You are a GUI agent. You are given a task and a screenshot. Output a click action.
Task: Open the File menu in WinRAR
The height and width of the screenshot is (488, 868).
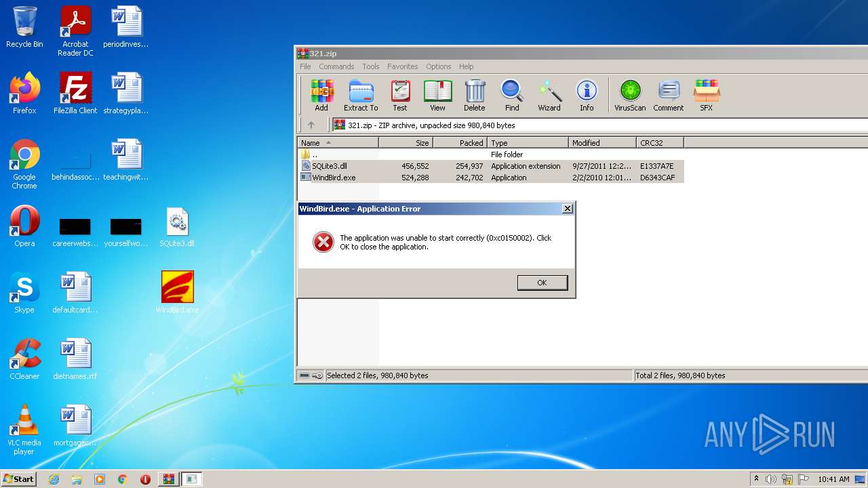pos(305,66)
